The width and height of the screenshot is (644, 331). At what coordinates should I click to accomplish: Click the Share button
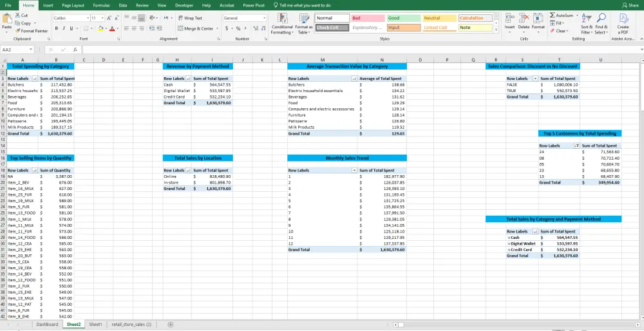(x=630, y=5)
